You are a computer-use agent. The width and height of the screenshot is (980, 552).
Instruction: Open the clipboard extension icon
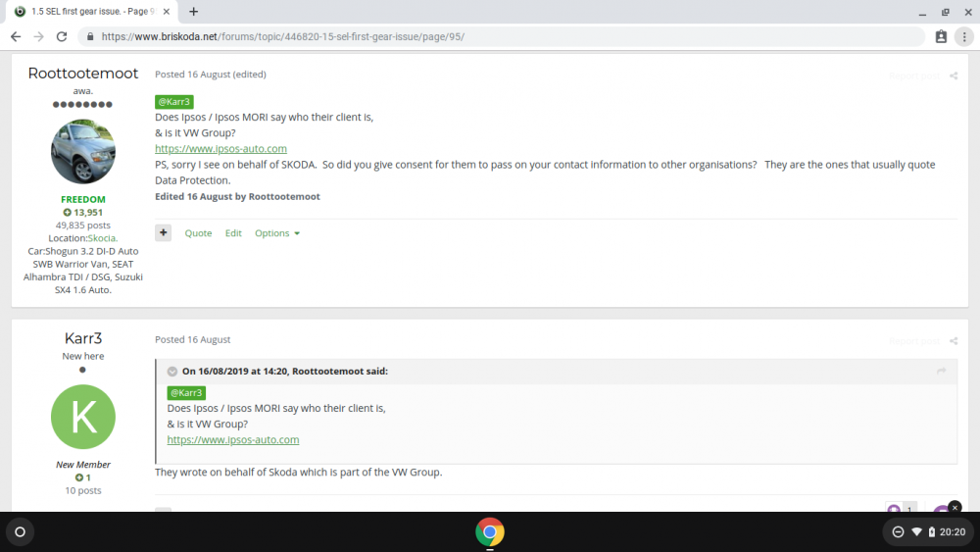[941, 37]
